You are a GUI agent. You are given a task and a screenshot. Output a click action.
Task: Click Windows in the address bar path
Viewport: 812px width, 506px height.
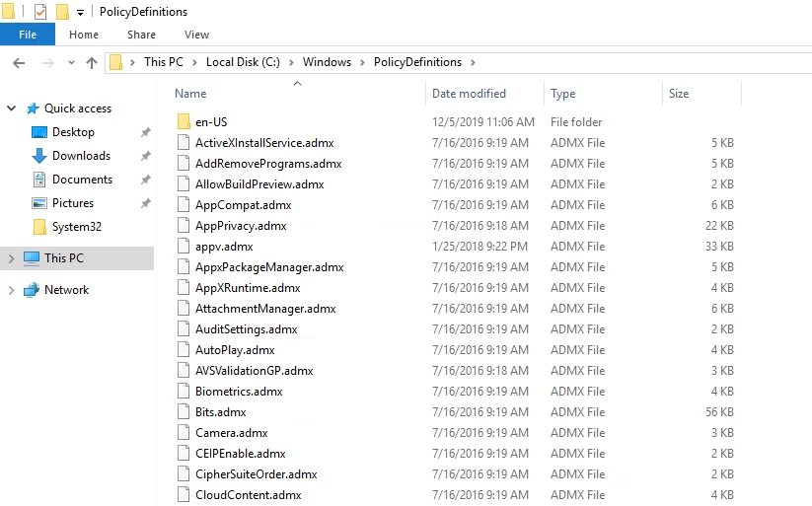pyautogui.click(x=327, y=62)
